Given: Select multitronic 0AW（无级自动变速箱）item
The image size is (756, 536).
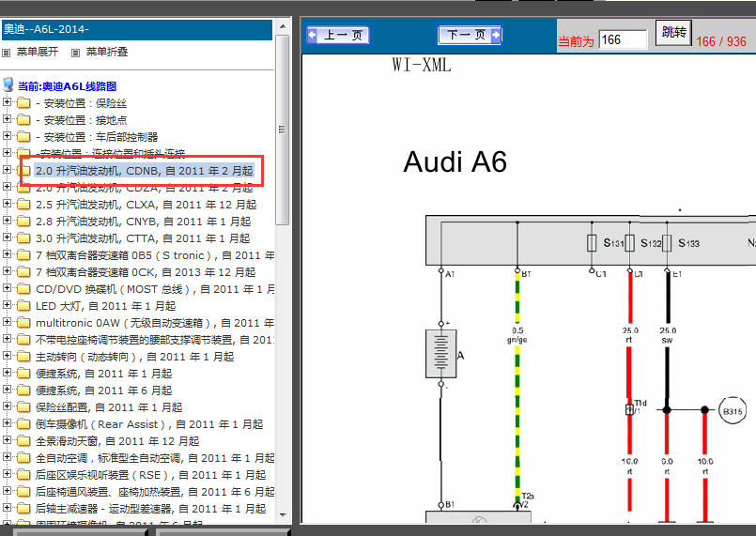Looking at the screenshot, I should point(155,323).
